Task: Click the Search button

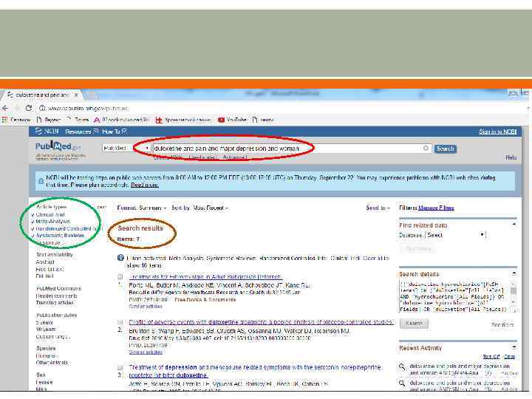Action: tap(445, 149)
